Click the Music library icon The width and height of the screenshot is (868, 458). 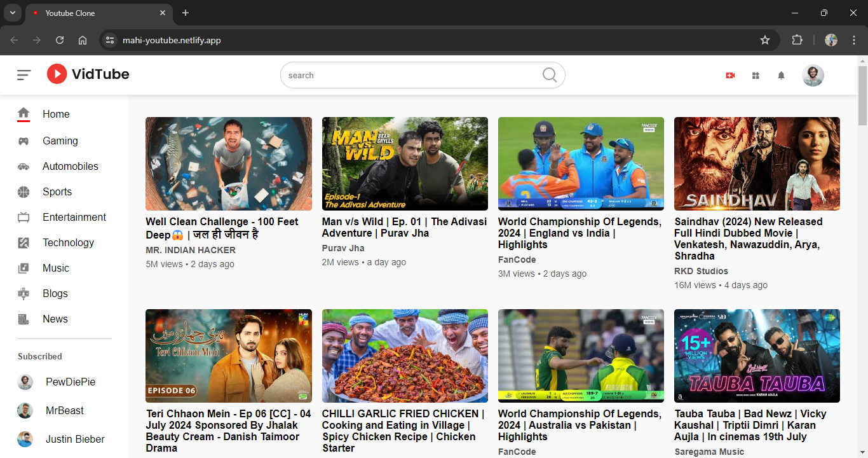tap(24, 268)
